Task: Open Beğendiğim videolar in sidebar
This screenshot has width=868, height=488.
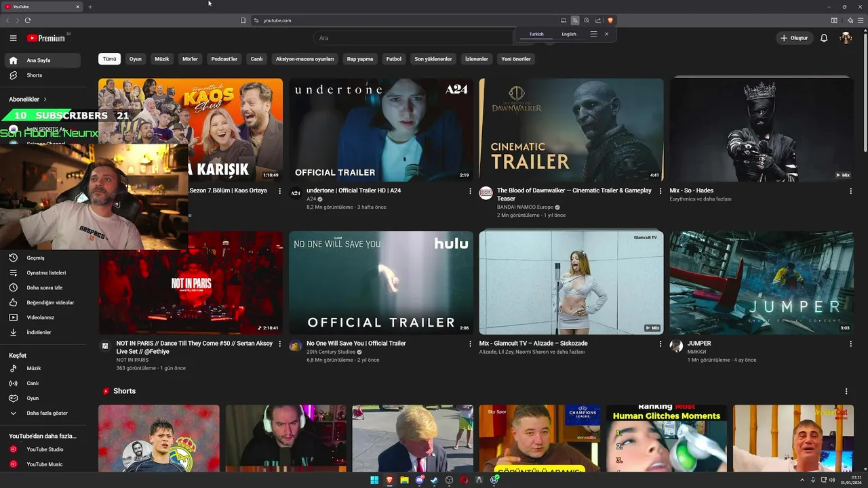Action: pyautogui.click(x=43, y=302)
